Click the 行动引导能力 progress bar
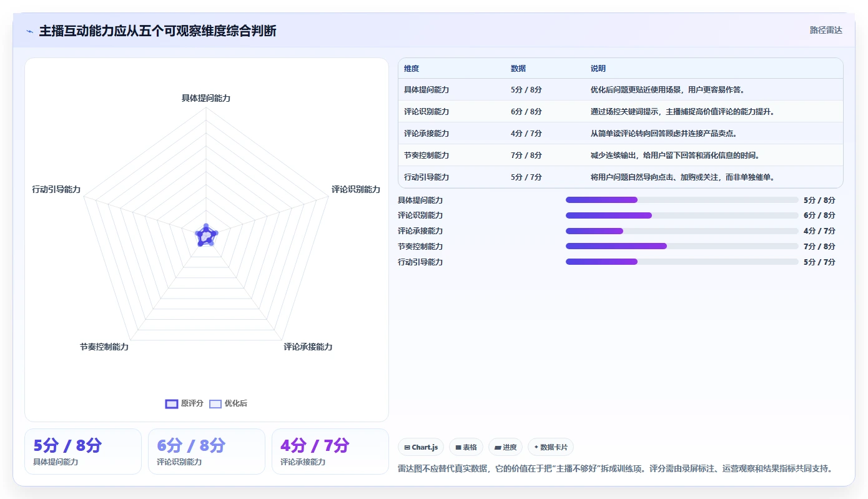Screen dimensions: 868x499 [x=682, y=262]
